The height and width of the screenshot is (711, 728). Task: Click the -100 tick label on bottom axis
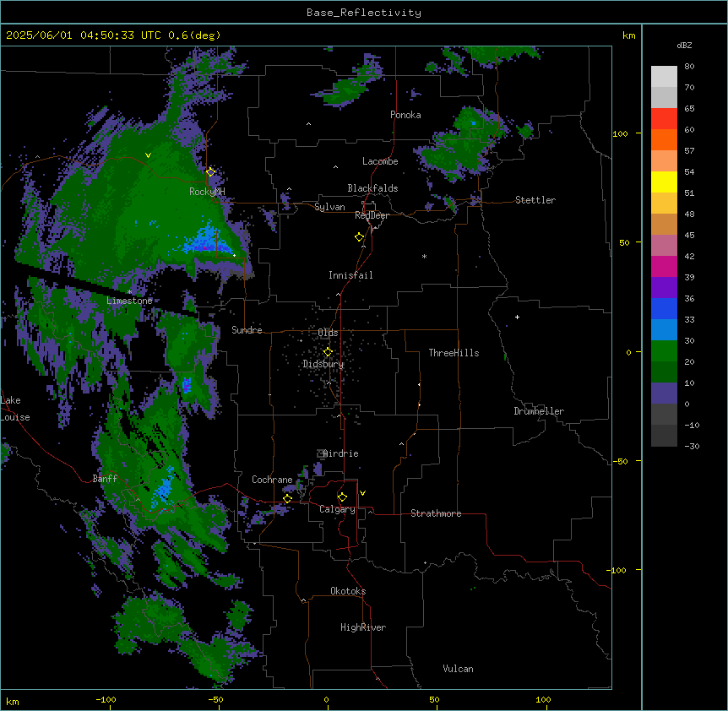point(106,699)
